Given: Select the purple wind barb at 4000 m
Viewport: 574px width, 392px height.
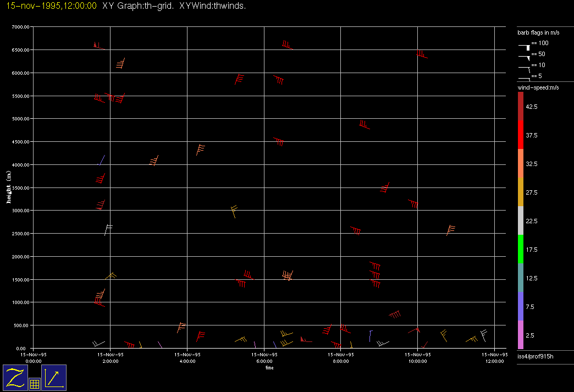Looking at the screenshot, I should 102,159.
